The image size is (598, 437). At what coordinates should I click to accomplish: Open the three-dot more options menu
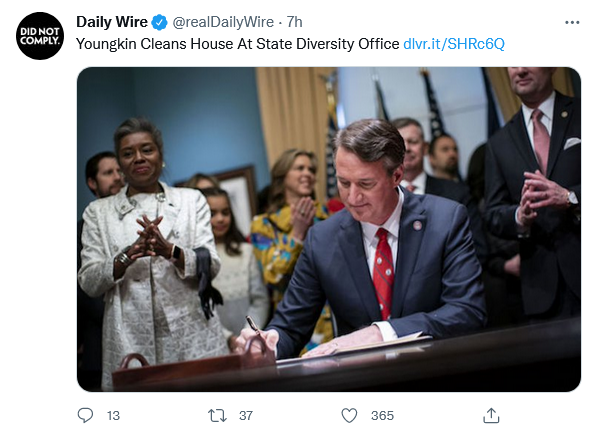(x=572, y=22)
